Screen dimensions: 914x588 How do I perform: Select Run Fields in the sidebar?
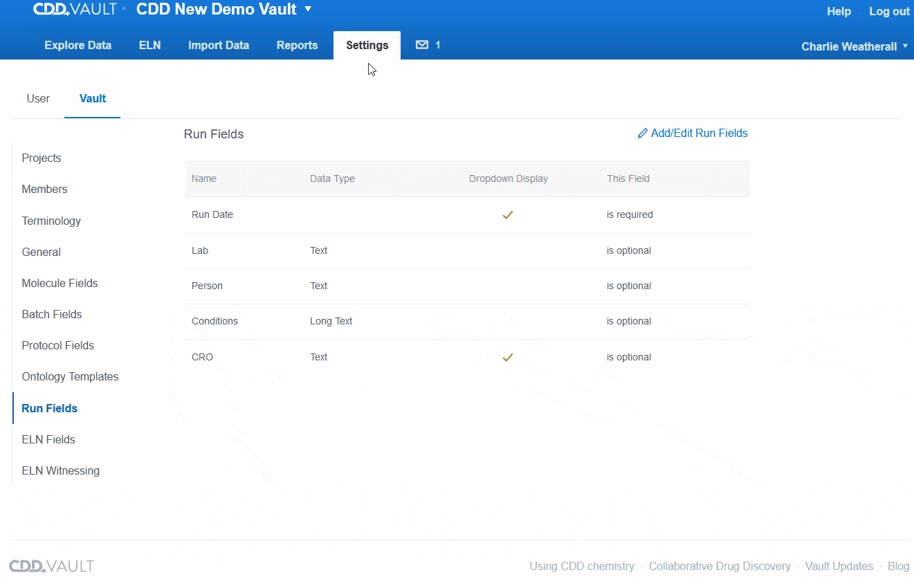coord(50,408)
